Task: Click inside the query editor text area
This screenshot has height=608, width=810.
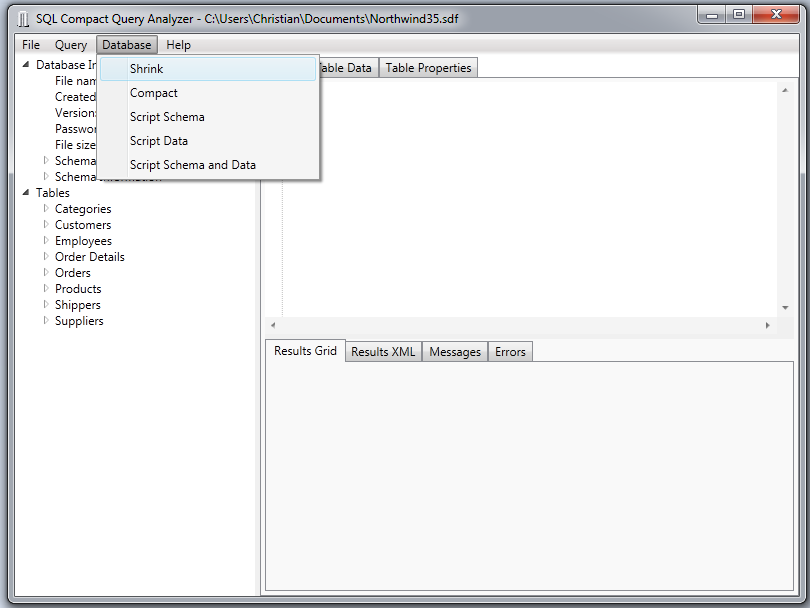Action: pos(531,199)
